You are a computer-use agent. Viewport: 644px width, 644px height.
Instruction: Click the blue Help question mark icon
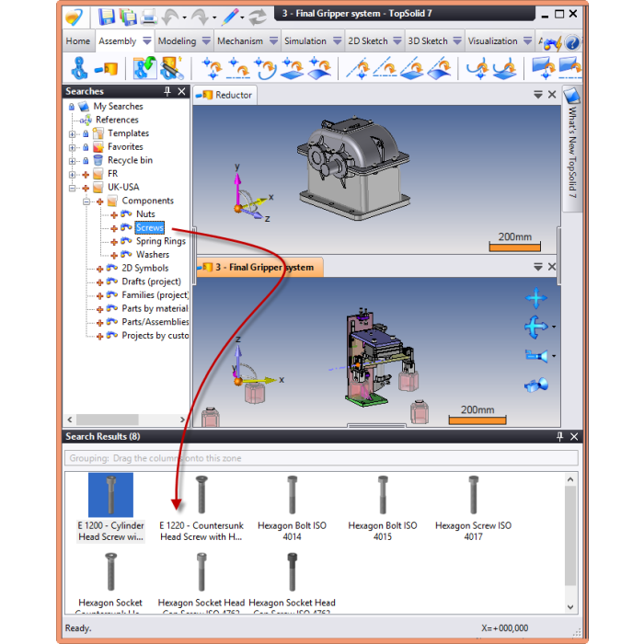[572, 42]
